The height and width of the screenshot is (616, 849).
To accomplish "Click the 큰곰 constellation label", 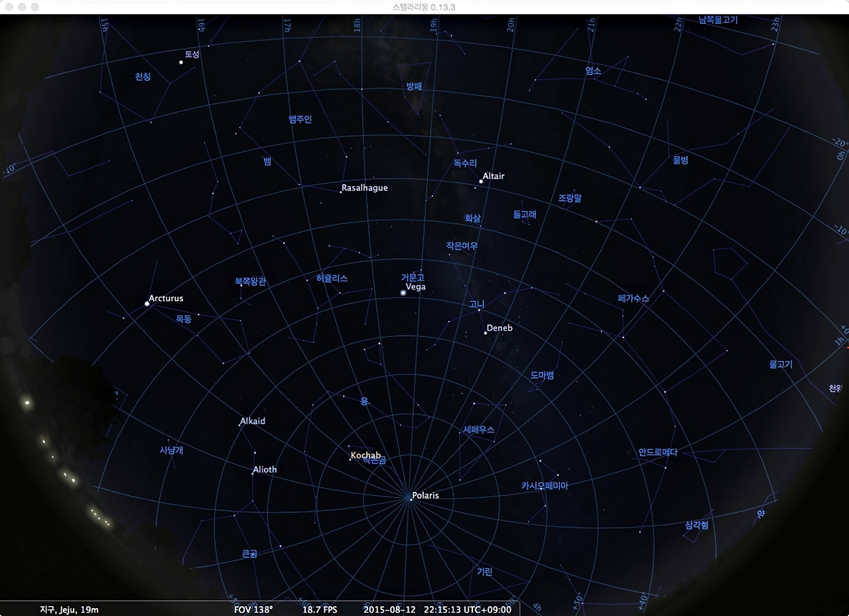I will [x=249, y=554].
